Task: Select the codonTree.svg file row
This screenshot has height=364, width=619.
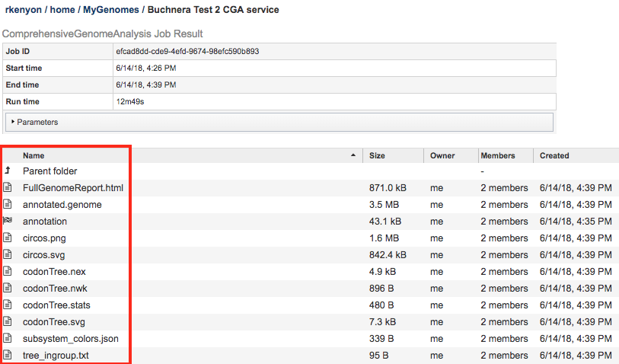Action: [x=49, y=321]
